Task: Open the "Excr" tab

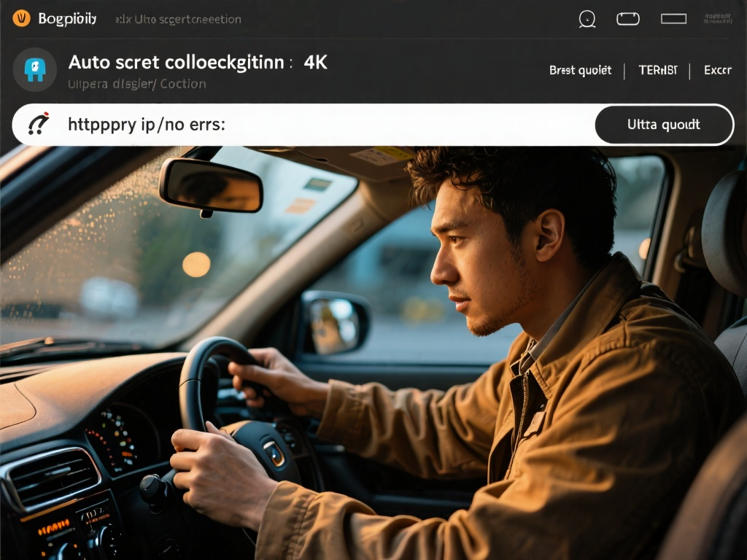Action: click(x=718, y=71)
